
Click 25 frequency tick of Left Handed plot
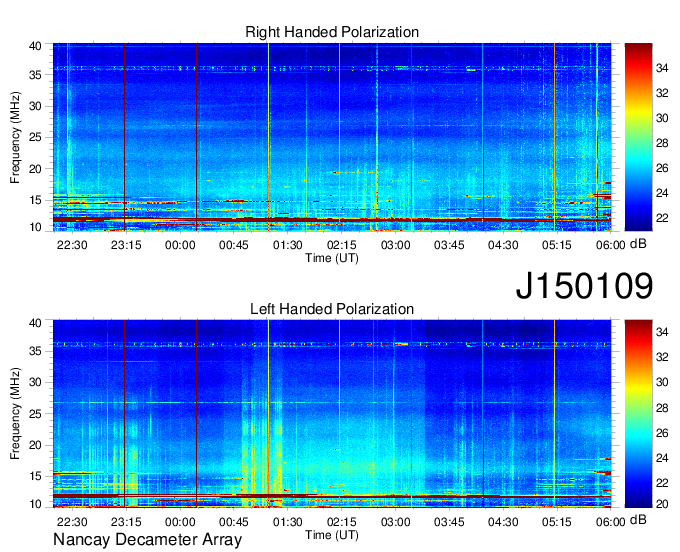click(35, 414)
